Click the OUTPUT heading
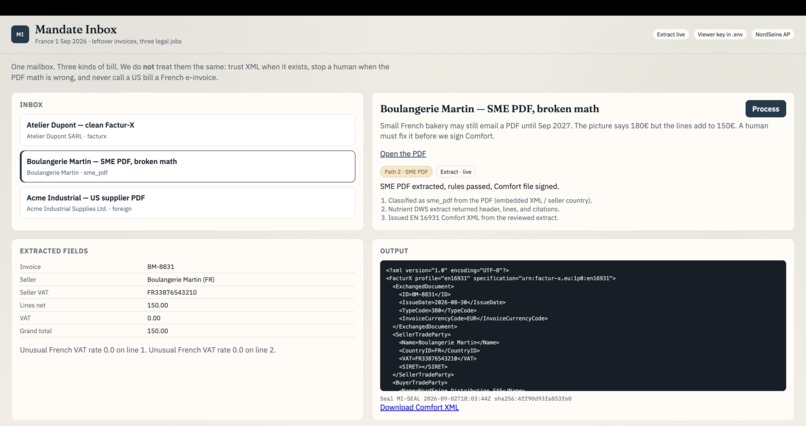 click(394, 251)
